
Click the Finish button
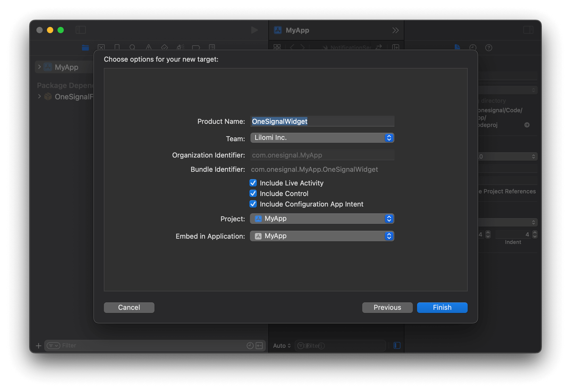point(442,307)
